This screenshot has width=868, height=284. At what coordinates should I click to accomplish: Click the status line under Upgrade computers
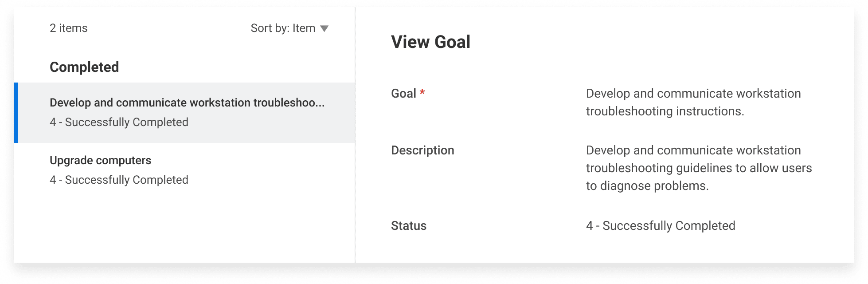119,180
